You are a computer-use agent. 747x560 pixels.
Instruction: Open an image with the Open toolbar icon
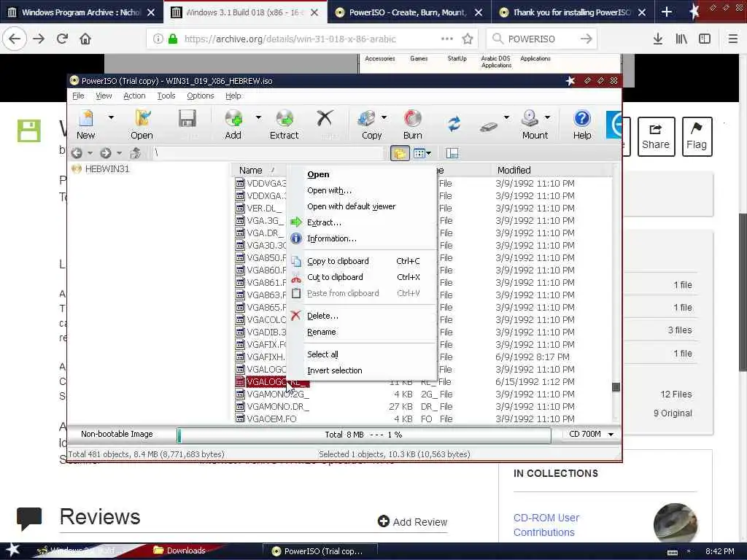142,125
